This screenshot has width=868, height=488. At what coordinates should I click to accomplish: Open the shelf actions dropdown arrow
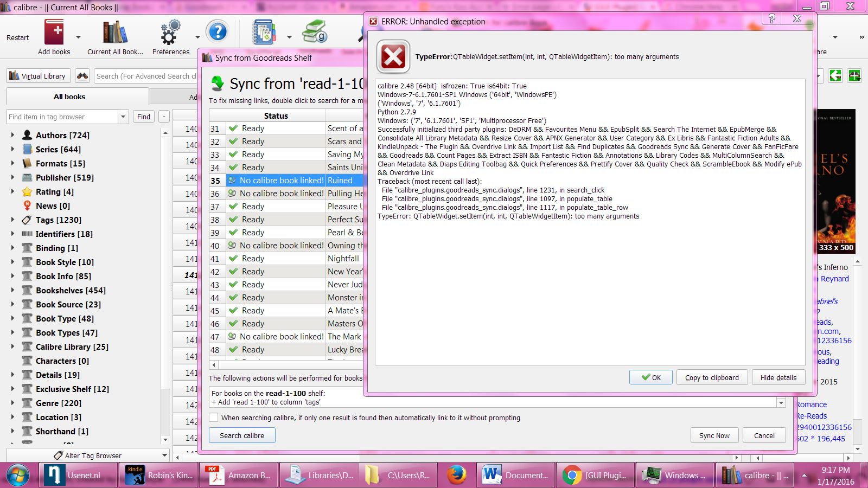pos(781,402)
